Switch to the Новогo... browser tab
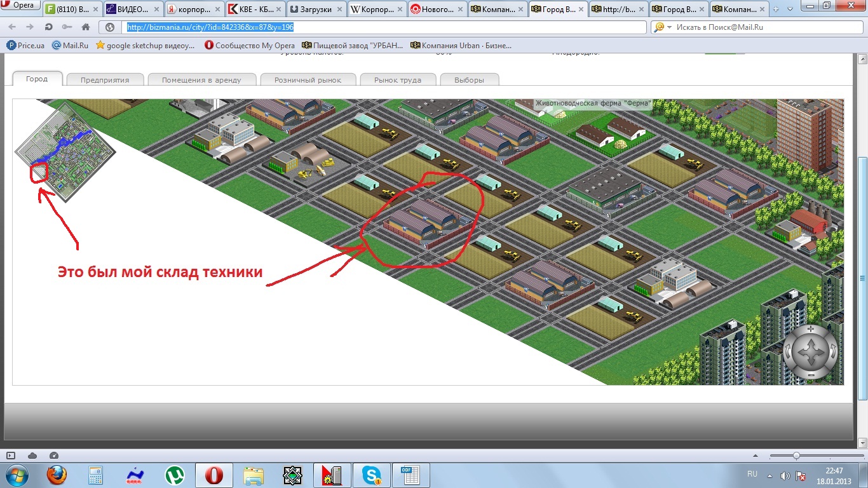This screenshot has width=868, height=488. pos(438,10)
